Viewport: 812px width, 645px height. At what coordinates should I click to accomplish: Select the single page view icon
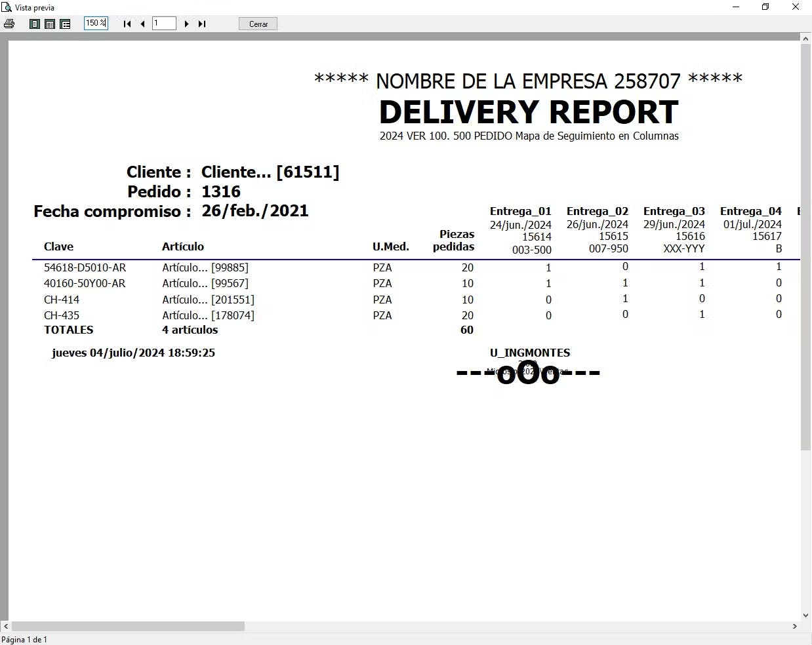[35, 24]
